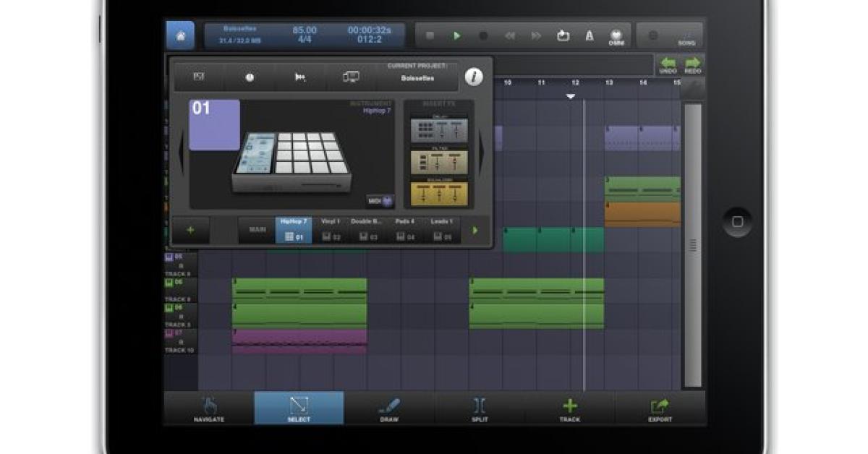This screenshot has height=454, width=868.
Task: Collapse the panel with the left arrow
Action: 182,153
